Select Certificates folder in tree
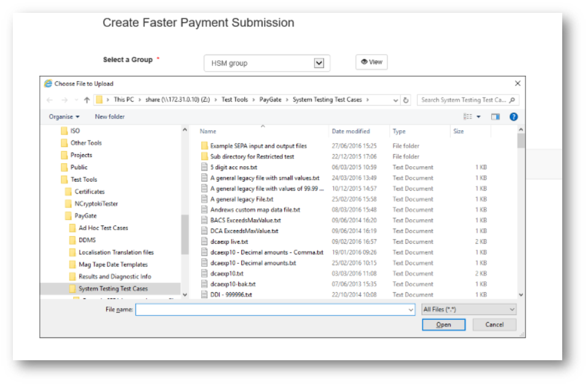 [x=90, y=191]
